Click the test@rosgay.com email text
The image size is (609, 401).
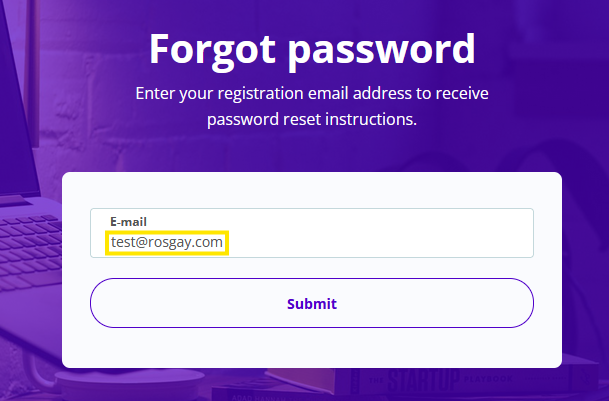coord(167,242)
